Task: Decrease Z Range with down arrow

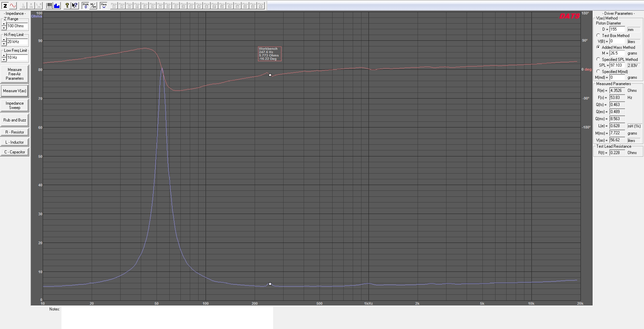Action: click(4, 28)
